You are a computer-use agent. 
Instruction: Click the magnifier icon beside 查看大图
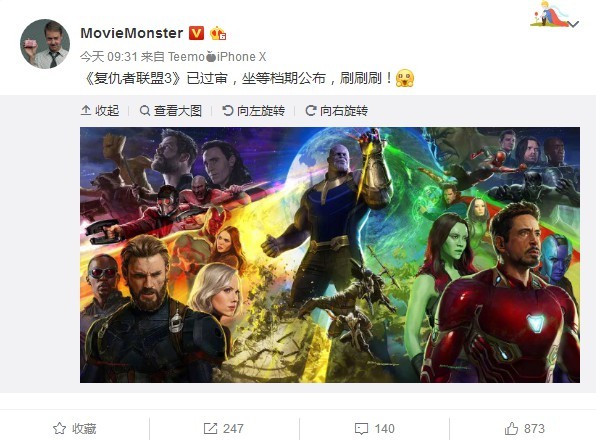(x=144, y=111)
